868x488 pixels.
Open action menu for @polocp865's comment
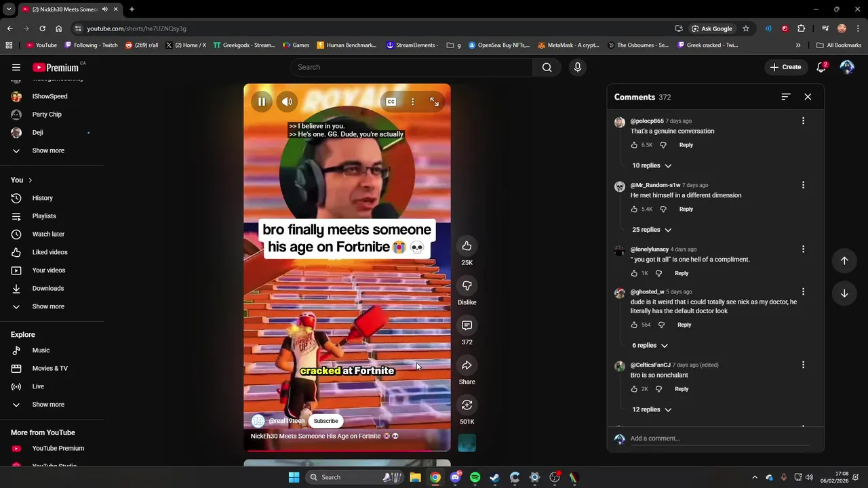click(803, 121)
